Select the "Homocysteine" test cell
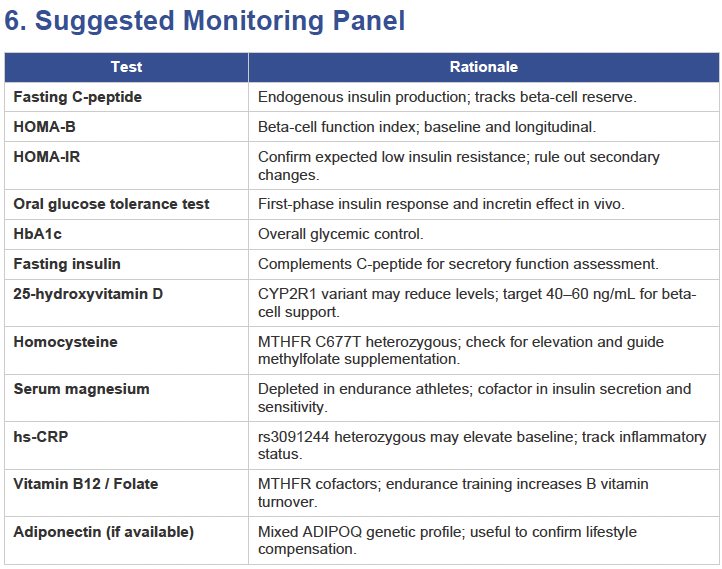The height and width of the screenshot is (569, 722). coord(65,342)
